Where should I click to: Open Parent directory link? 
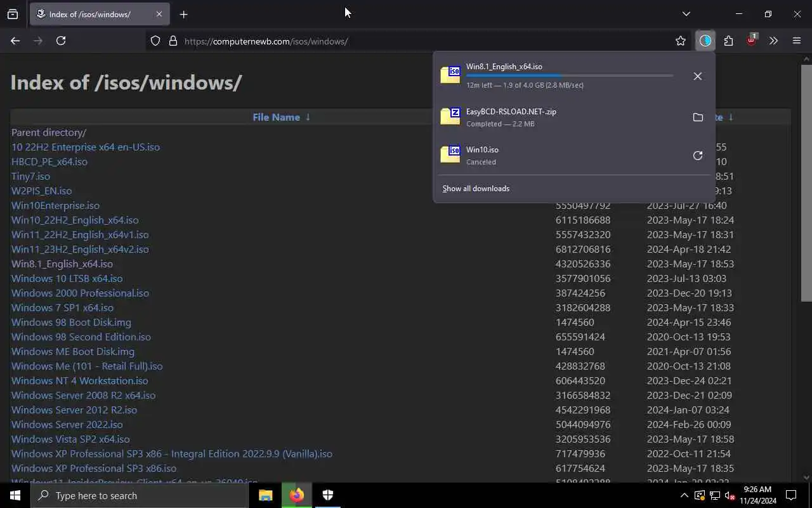49,132
